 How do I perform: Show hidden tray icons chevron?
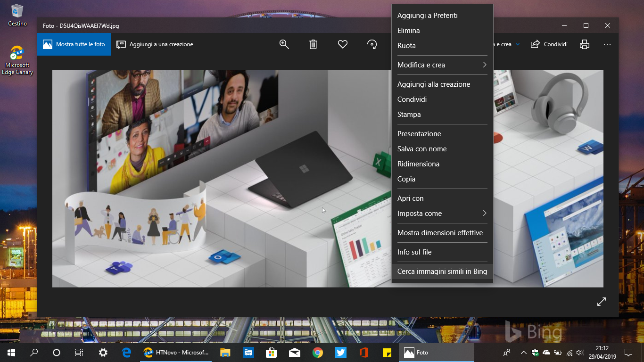pos(524,353)
